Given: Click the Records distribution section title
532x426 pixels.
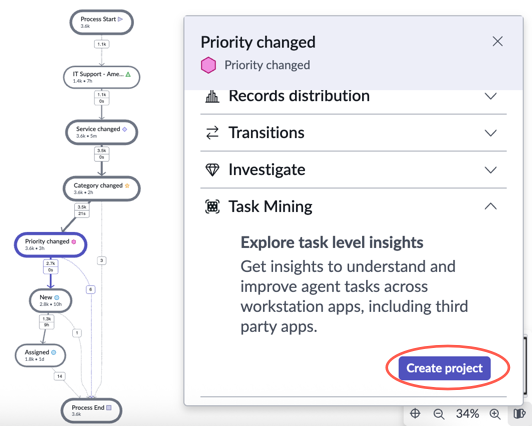Looking at the screenshot, I should coord(299,96).
